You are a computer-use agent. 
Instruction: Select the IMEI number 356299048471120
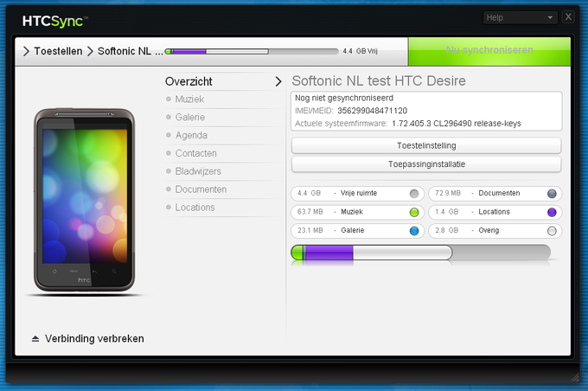372,111
